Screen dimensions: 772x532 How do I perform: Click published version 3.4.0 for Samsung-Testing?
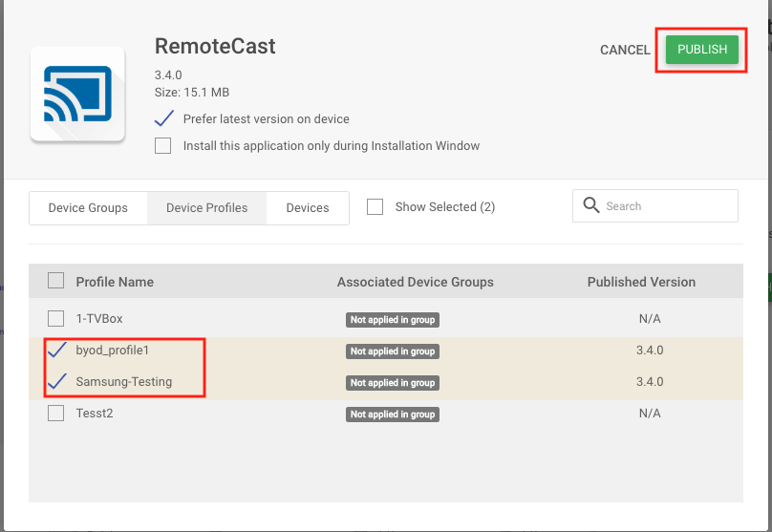pyautogui.click(x=650, y=381)
